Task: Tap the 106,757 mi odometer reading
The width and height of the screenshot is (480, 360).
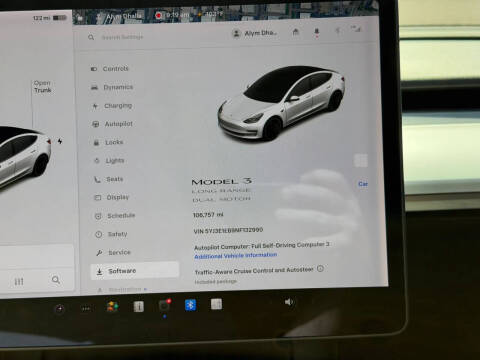Action: 208,215
